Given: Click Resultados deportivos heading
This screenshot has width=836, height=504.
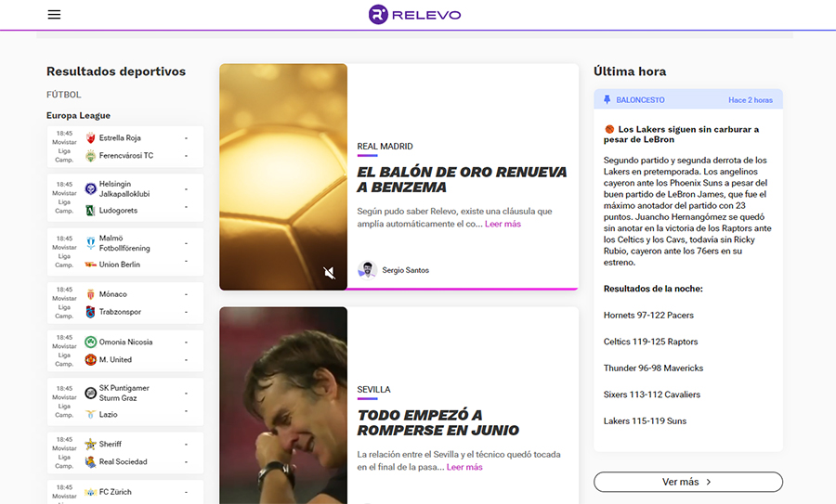Looking at the screenshot, I should [116, 71].
